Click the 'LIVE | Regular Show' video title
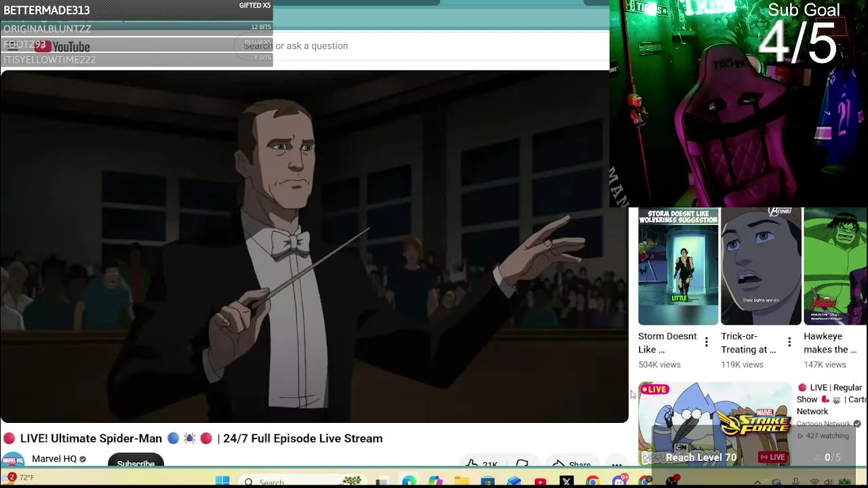Image resolution: width=868 pixels, height=488 pixels. (832, 399)
